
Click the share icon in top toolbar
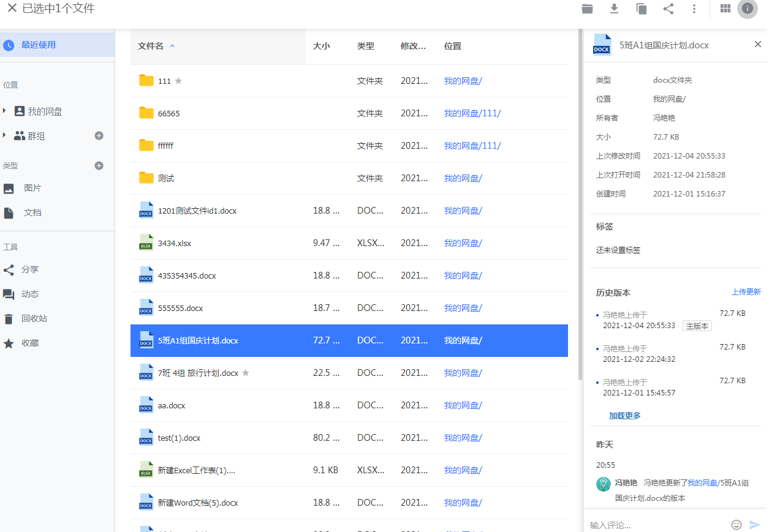[669, 9]
